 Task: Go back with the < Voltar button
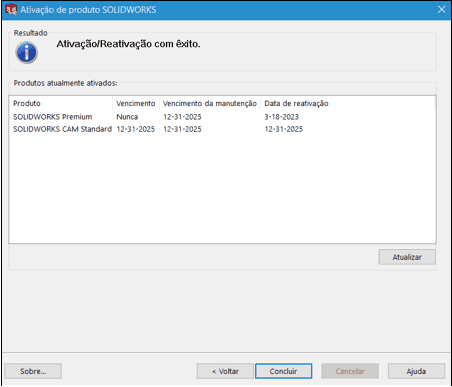coord(225,371)
